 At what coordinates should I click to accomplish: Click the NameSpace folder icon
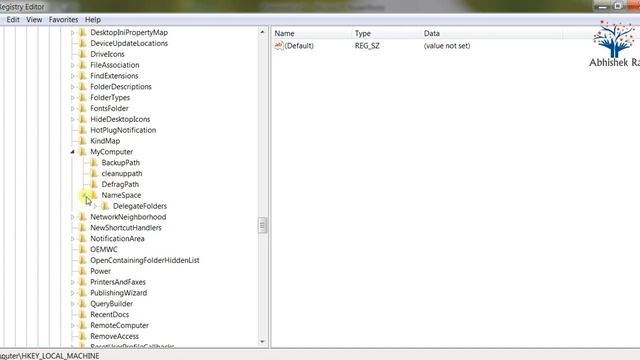(x=94, y=195)
